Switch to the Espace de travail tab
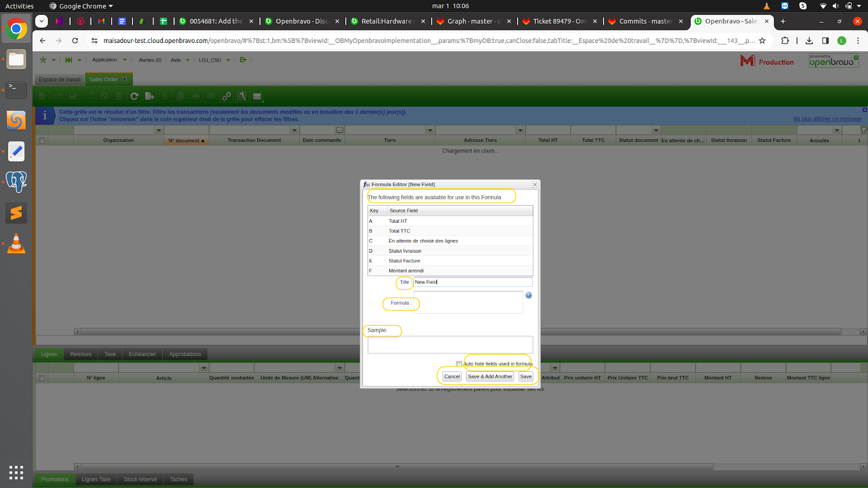Screen dimensions: 868x488 pyautogui.click(x=59, y=79)
